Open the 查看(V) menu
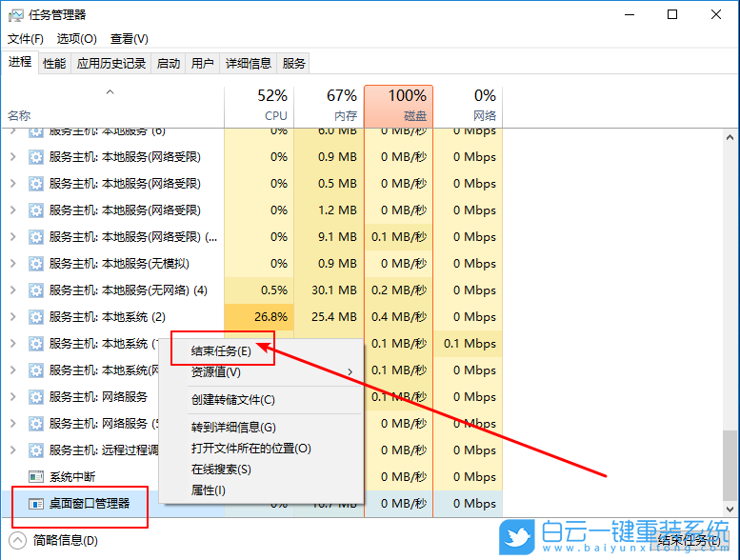The height and width of the screenshot is (560, 740). pyautogui.click(x=129, y=39)
